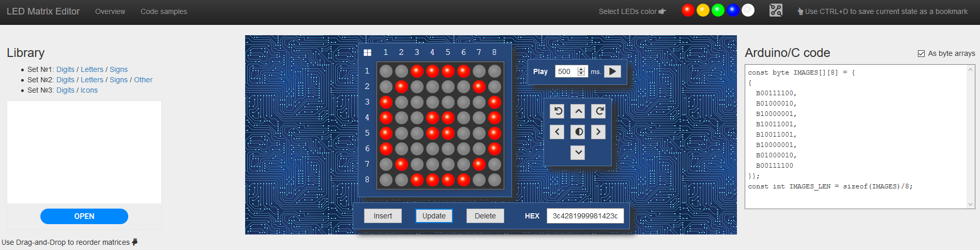Screen dimensions: 980x250
Task: Toggle lit LED at row 1 column 3
Action: pyautogui.click(x=417, y=71)
